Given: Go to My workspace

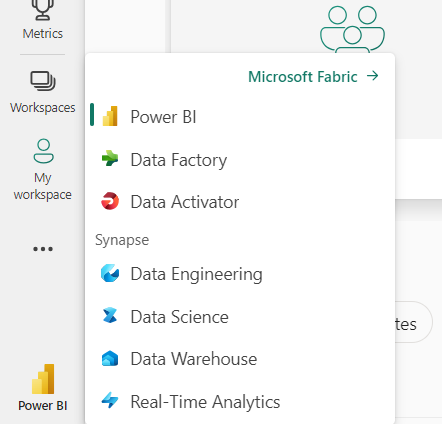Looking at the screenshot, I should click(x=43, y=170).
